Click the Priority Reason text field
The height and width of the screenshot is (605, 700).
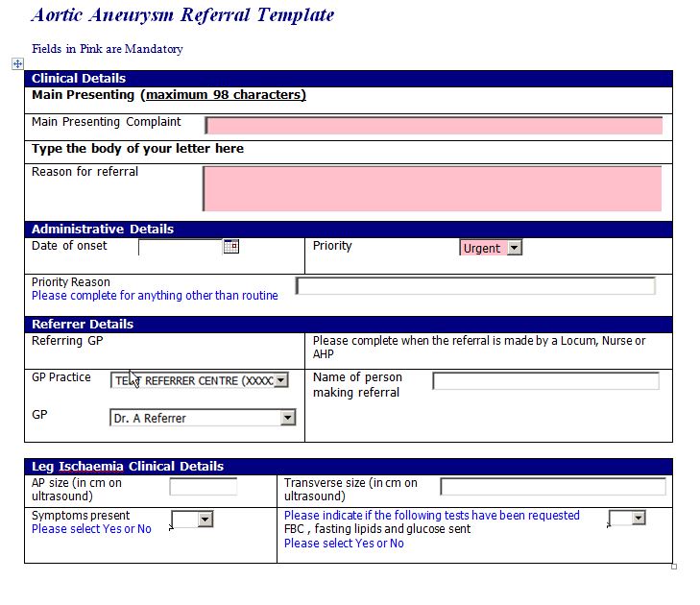(476, 286)
